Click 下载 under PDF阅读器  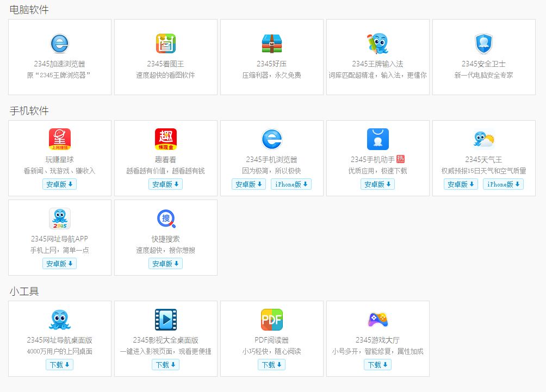coord(271,364)
